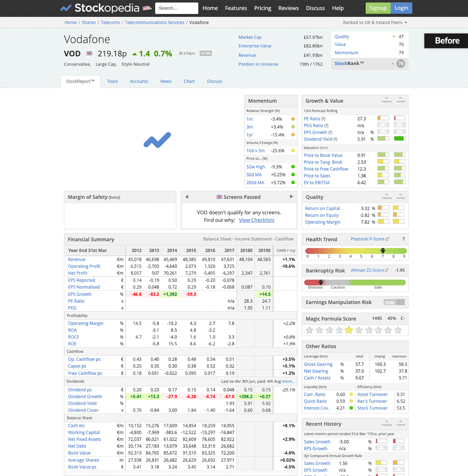Click the Health Trend marker at 7
The image size is (468, 476).
[383, 251]
